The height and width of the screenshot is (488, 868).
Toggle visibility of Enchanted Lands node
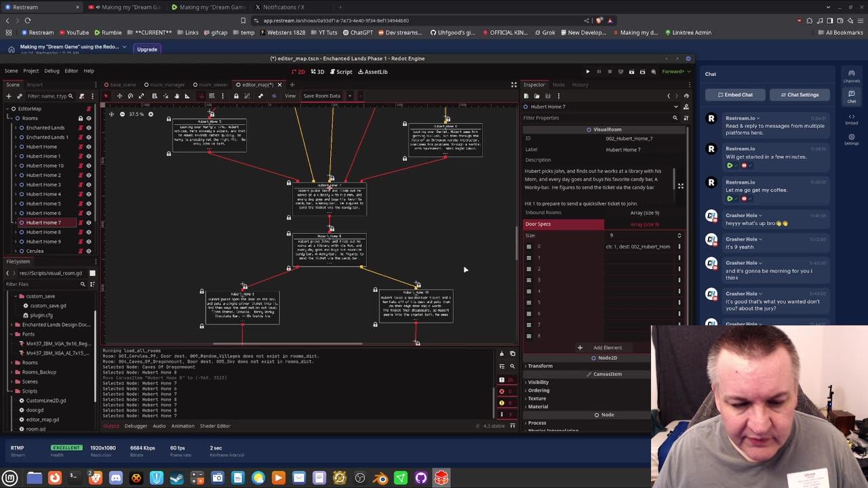point(88,127)
